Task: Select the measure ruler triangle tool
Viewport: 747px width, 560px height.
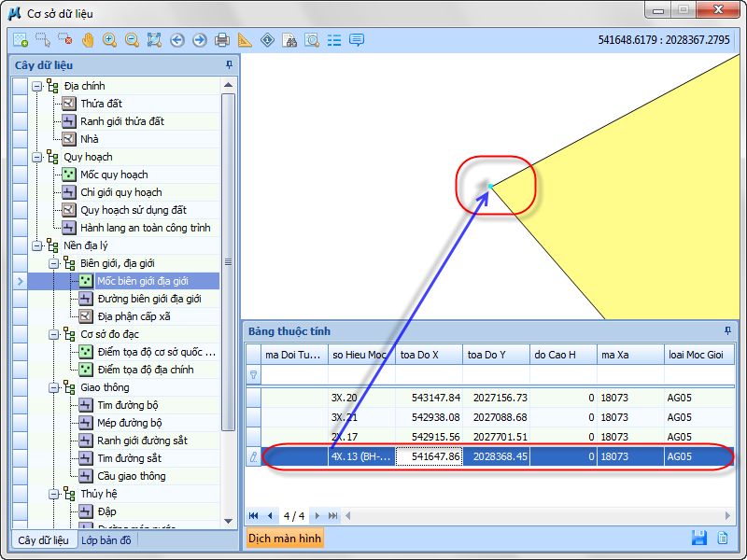Action: 245,40
